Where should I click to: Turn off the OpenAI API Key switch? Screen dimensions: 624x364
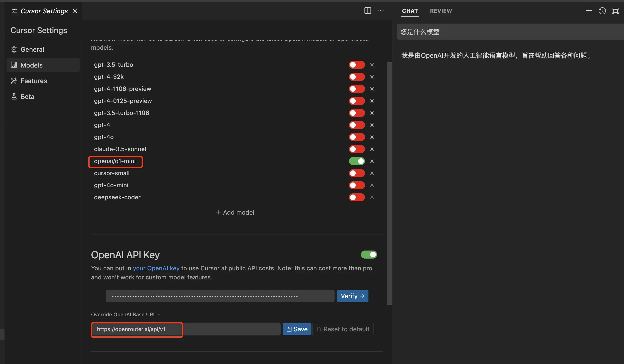(369, 255)
